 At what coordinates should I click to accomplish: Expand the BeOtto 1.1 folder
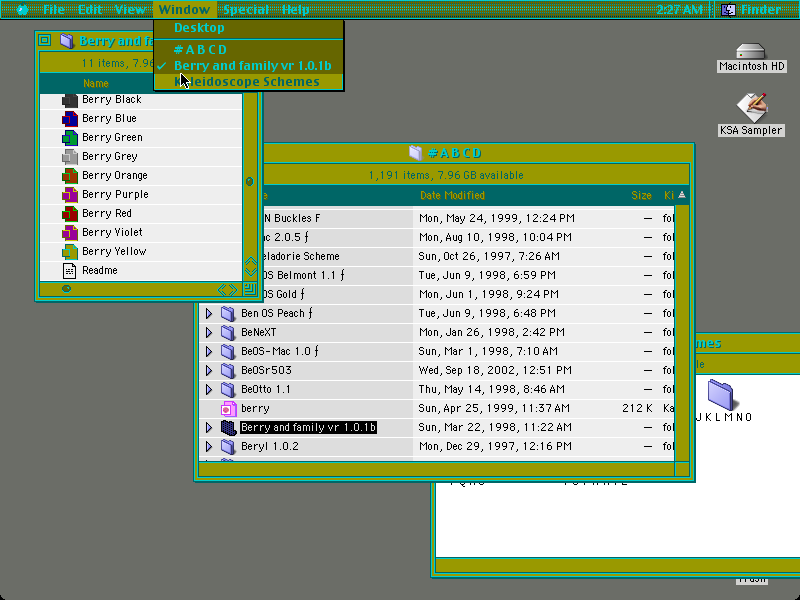click(x=209, y=389)
